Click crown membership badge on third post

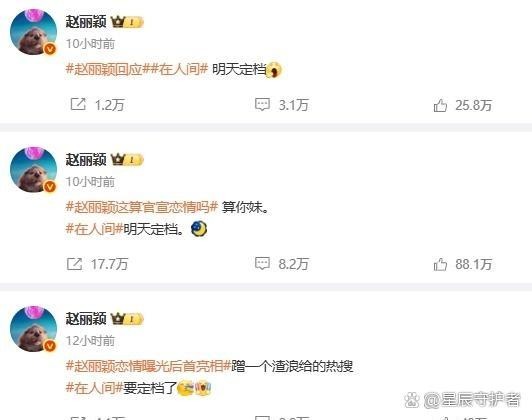tap(127, 319)
